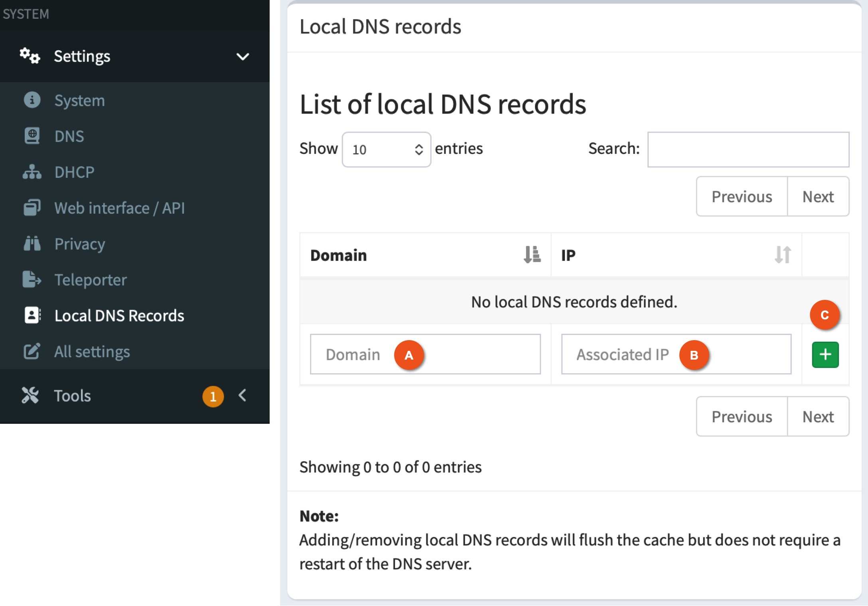Click the Next pagination button
Image resolution: width=868 pixels, height=606 pixels.
[818, 196]
